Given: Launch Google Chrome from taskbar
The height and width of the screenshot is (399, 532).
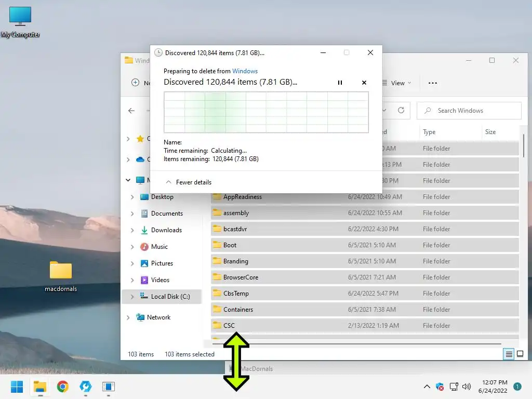Looking at the screenshot, I should [x=63, y=387].
